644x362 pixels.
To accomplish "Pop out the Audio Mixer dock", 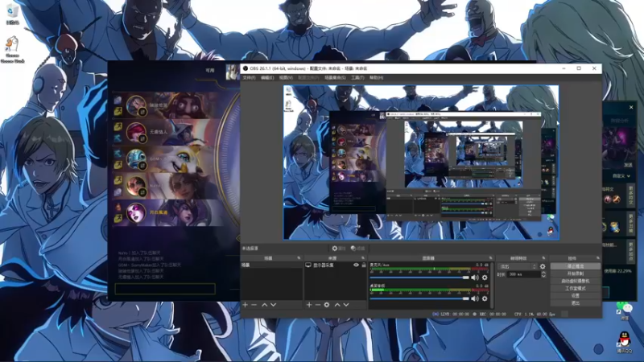I will [x=490, y=258].
